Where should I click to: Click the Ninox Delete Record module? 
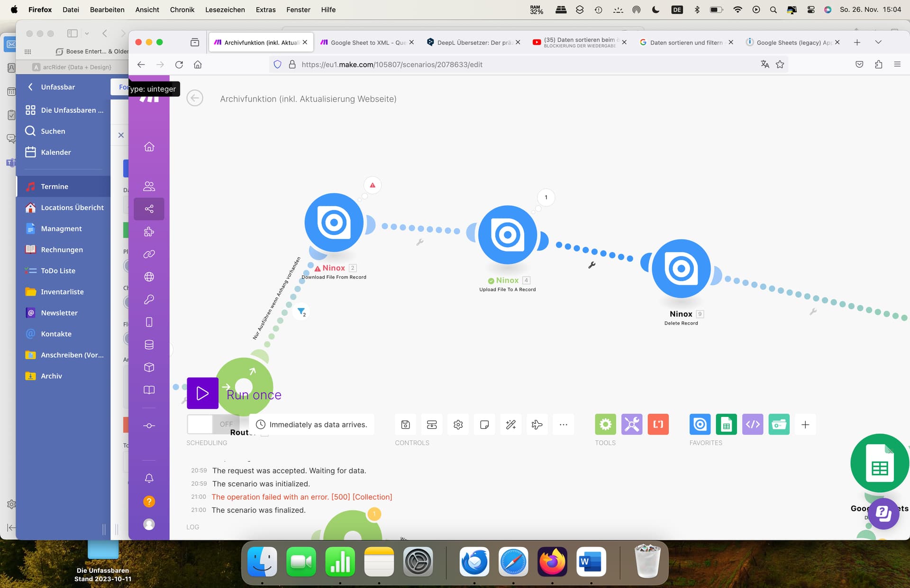(681, 269)
